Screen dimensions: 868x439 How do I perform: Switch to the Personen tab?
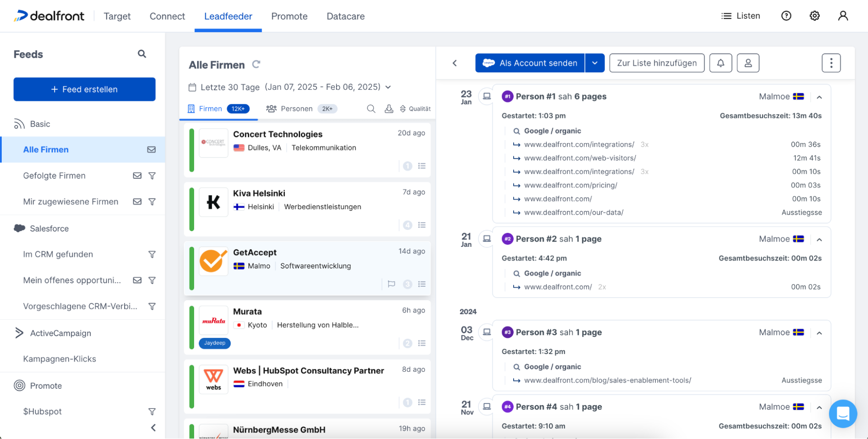tap(302, 108)
